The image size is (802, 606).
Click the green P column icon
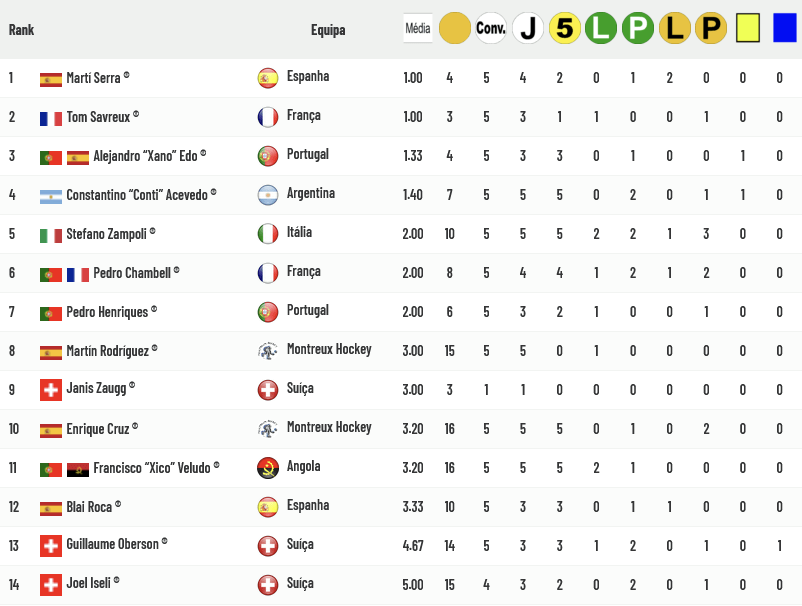coord(637,28)
